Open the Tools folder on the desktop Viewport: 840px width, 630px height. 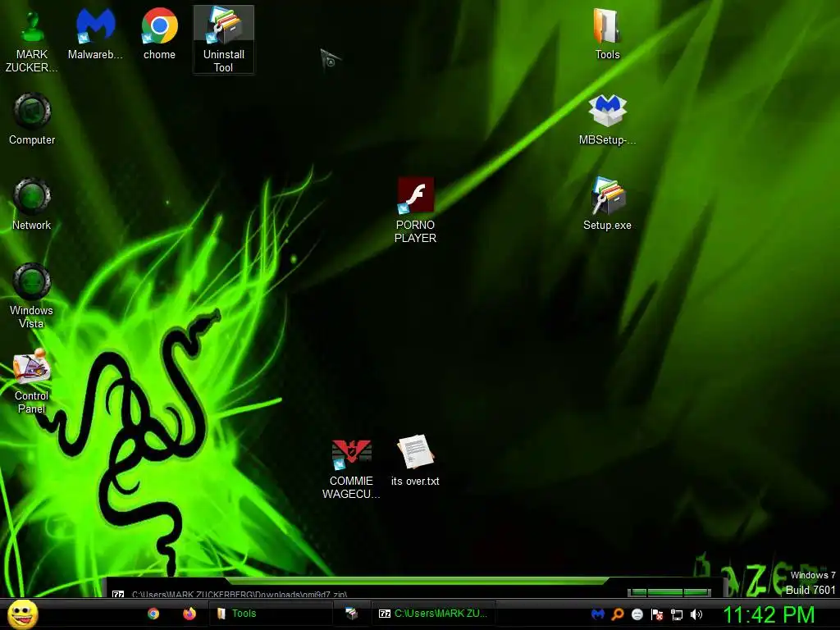point(608,34)
